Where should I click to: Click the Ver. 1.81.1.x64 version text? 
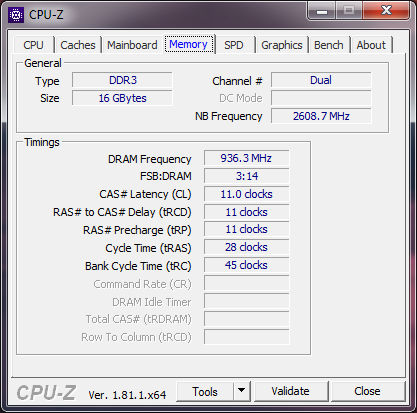pos(127,395)
